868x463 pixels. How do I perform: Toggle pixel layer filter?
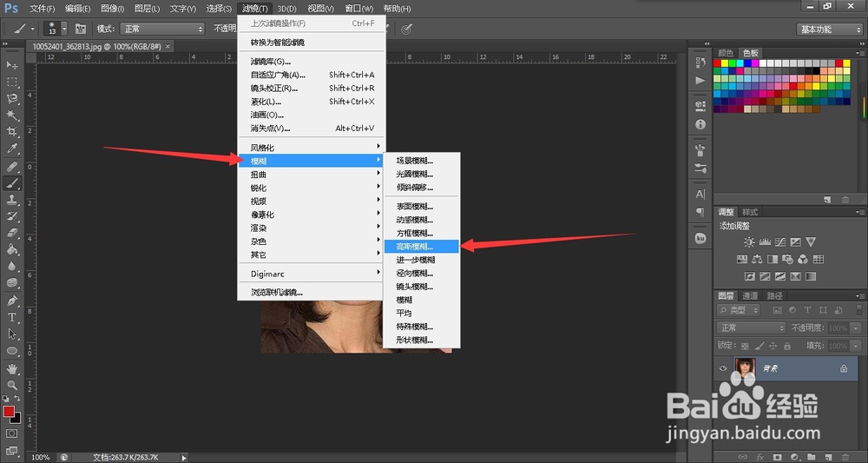pyautogui.click(x=777, y=310)
